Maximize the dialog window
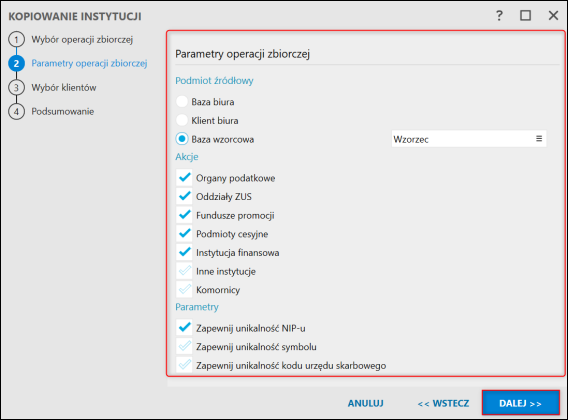Viewport: 568px width, 420px height. point(526,16)
